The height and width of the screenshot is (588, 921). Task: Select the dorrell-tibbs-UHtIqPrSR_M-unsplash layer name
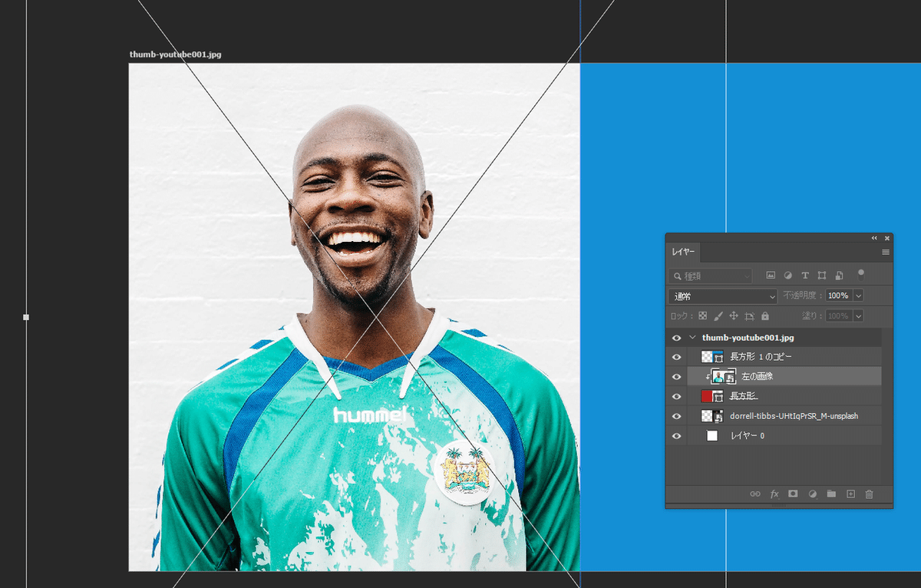[x=794, y=416]
